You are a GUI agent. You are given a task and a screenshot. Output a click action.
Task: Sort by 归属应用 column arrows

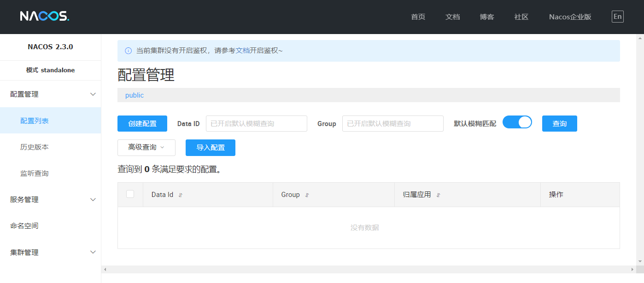click(x=438, y=195)
